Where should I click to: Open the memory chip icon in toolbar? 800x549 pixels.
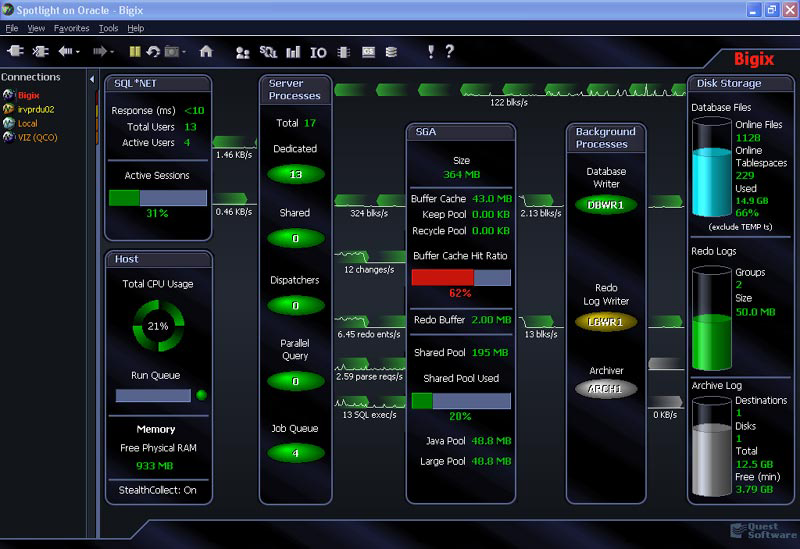(x=344, y=52)
